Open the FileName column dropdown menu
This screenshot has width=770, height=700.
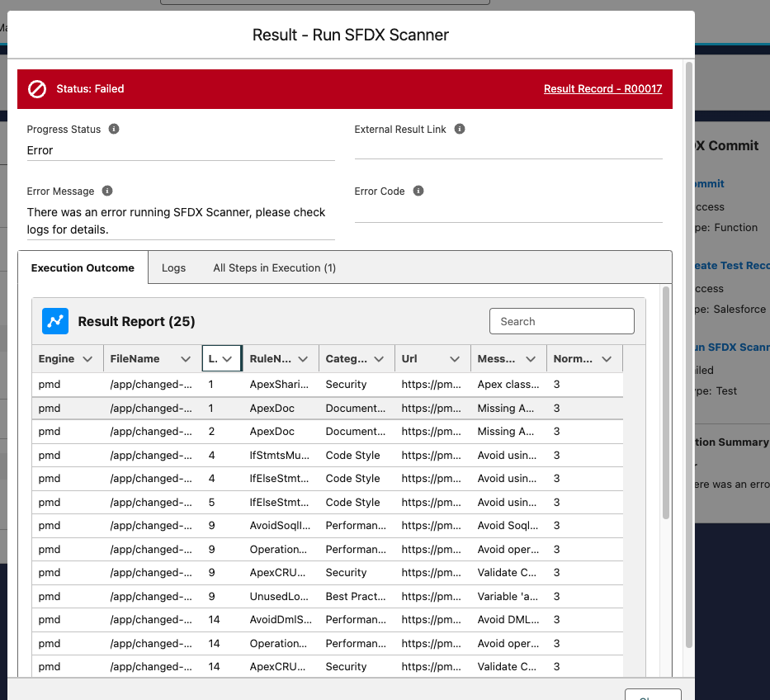(186, 359)
